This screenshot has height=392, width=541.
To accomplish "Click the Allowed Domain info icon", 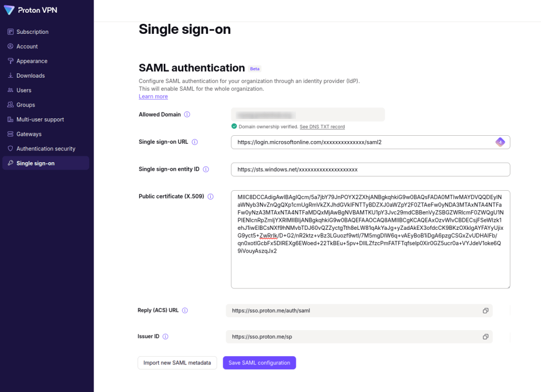I will (x=187, y=114).
